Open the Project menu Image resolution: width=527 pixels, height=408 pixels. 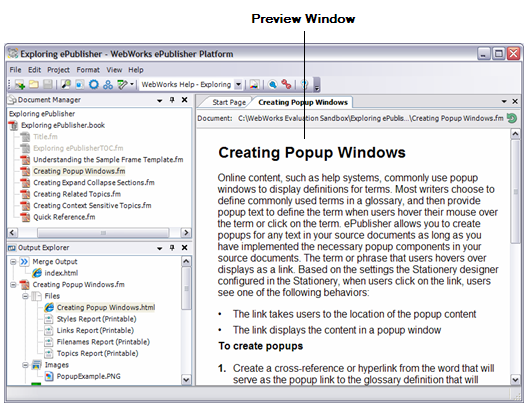(58, 70)
